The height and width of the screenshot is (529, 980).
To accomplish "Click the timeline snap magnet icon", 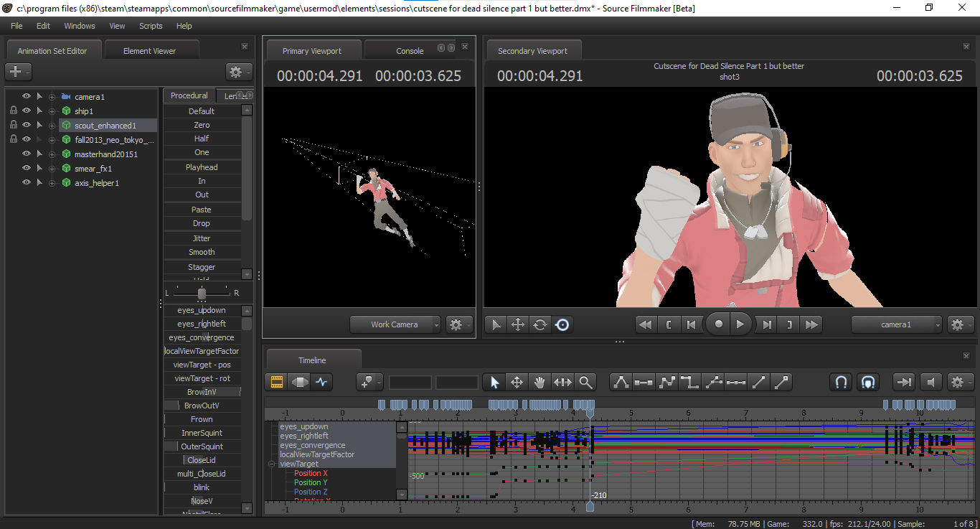I will [x=841, y=382].
